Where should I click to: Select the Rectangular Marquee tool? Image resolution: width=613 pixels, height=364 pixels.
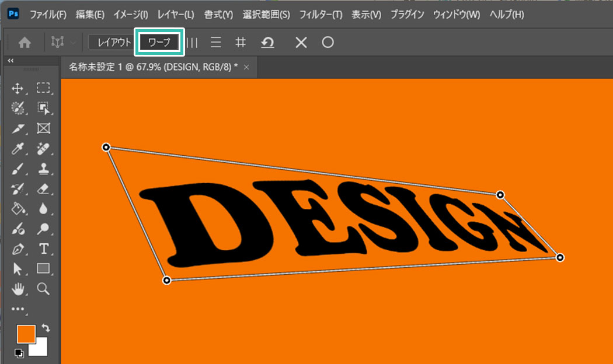click(x=43, y=88)
